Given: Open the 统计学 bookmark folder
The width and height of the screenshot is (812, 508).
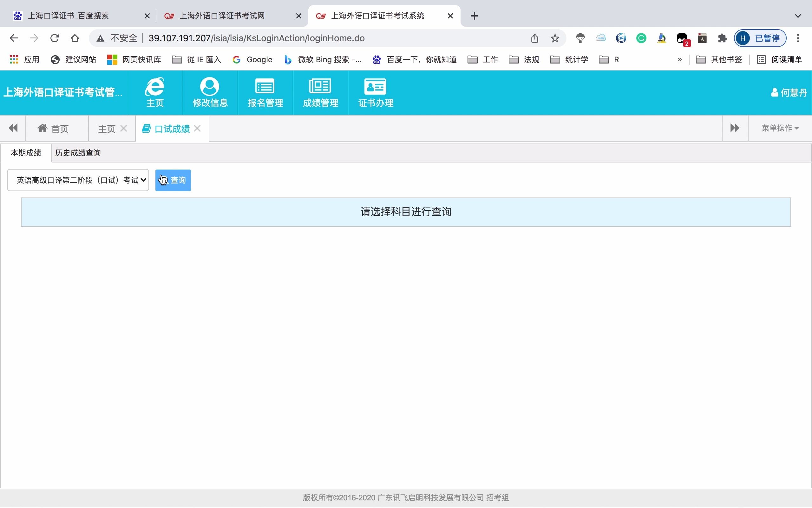Looking at the screenshot, I should [x=569, y=59].
